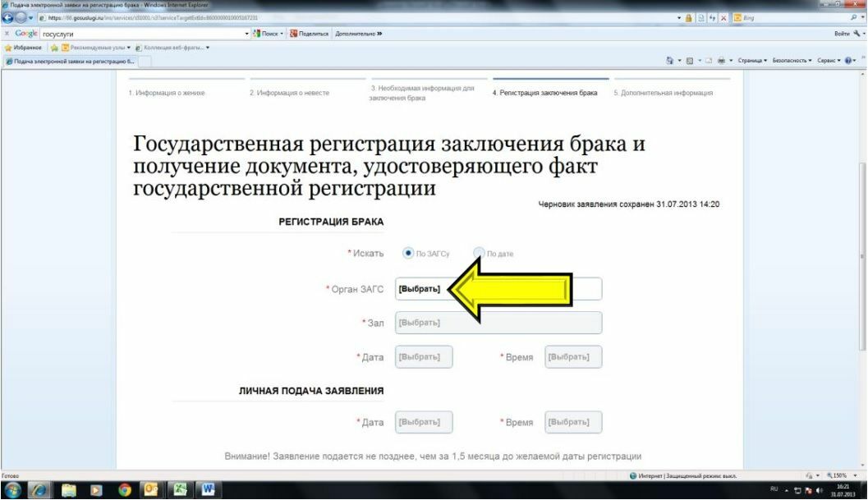Click the Google toolbar search field with 'госуслуги'
868x500 pixels.
142,34
